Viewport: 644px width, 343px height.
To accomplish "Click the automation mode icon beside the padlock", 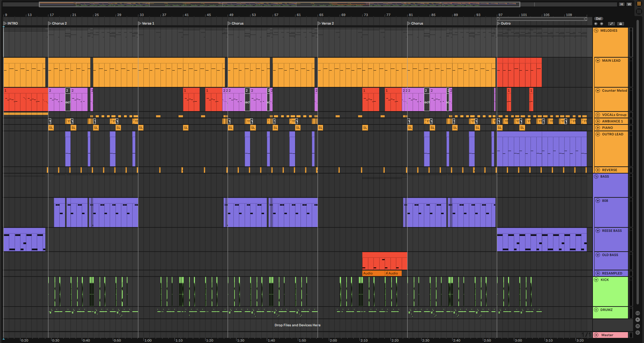I will 611,24.
